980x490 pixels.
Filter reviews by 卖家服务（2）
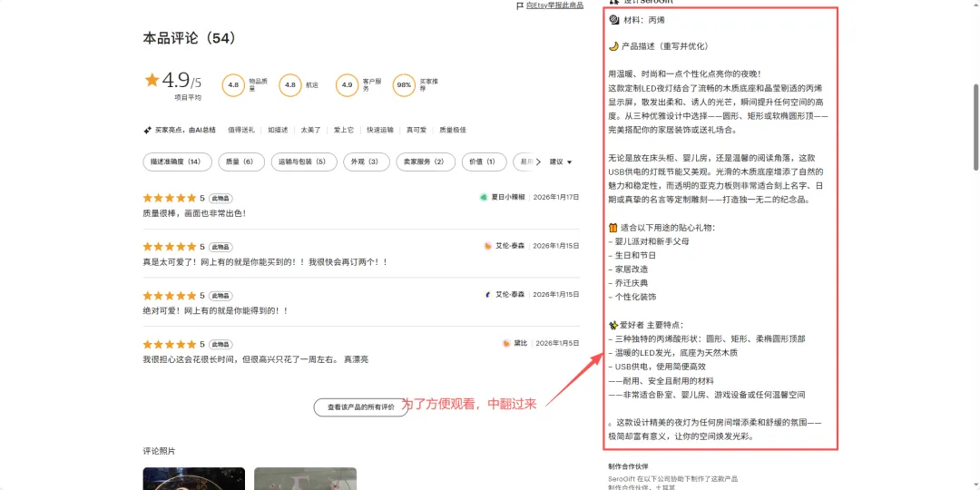coord(426,162)
